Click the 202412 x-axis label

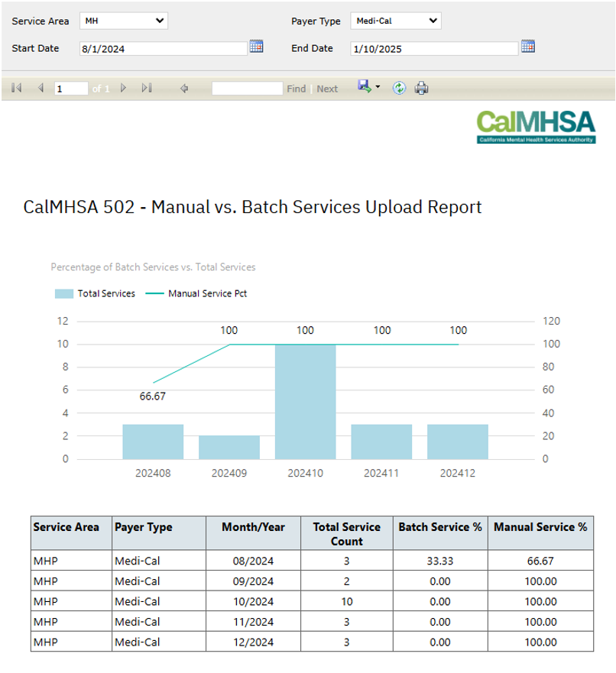pos(458,473)
